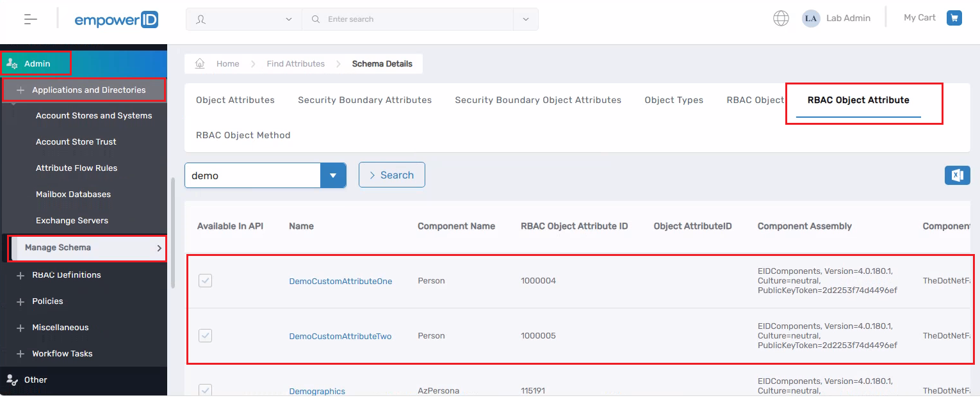Open My Cart link

[x=920, y=17]
